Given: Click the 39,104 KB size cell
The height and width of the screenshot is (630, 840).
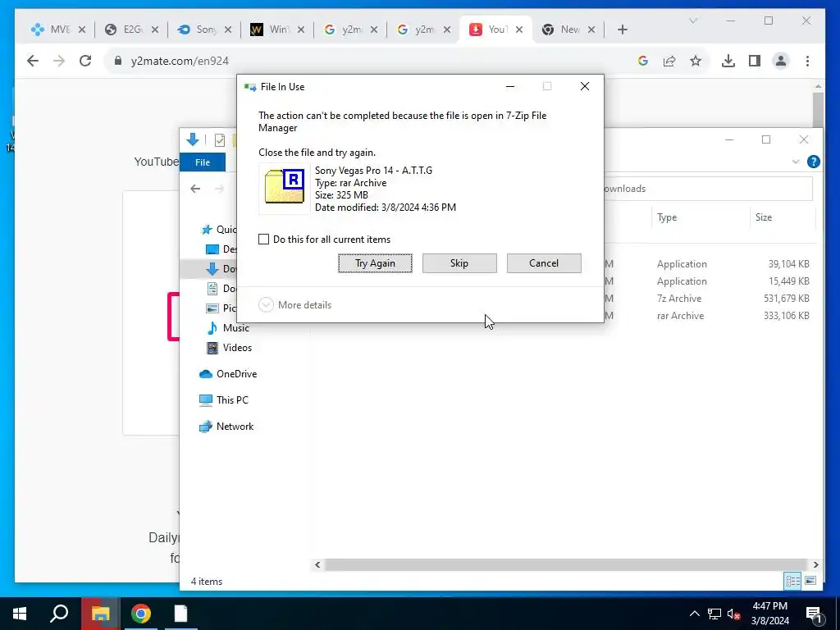Looking at the screenshot, I should (788, 264).
